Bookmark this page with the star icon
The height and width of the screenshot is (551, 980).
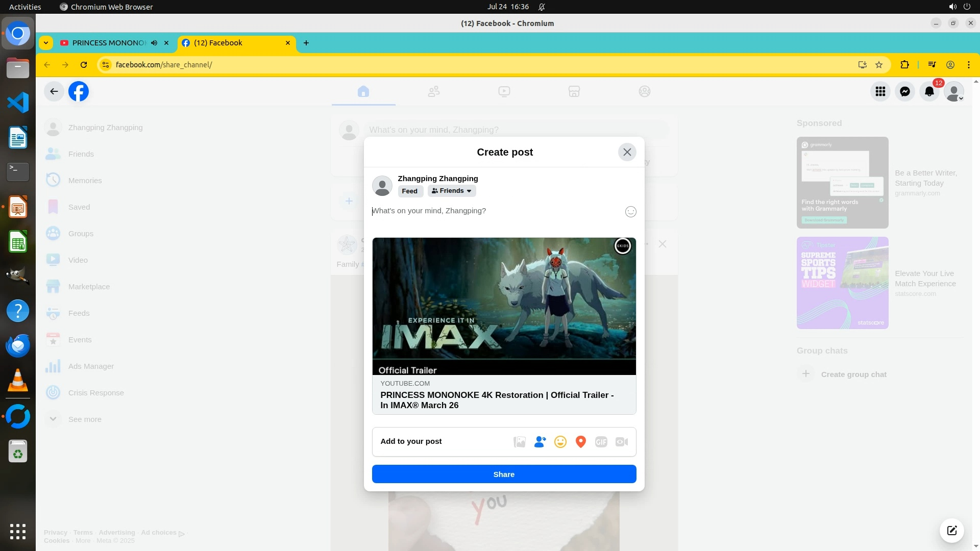879,65
